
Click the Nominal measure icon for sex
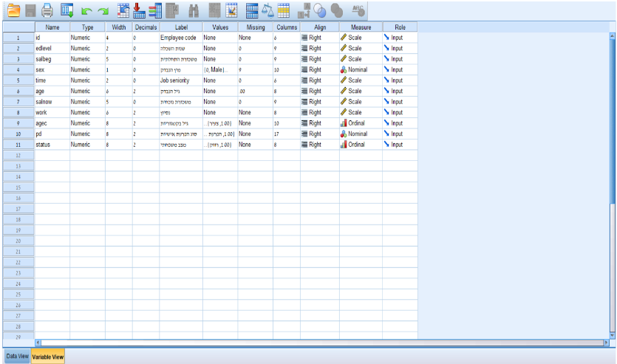click(x=344, y=69)
